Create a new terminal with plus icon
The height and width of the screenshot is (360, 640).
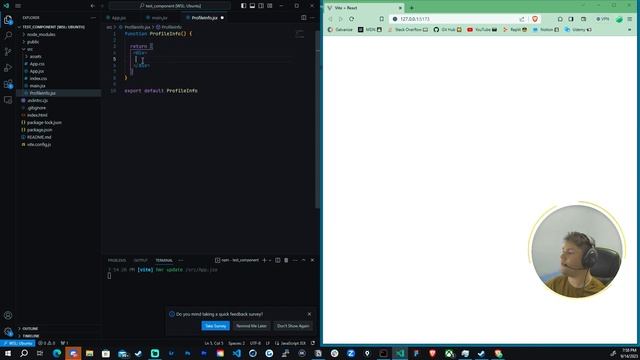tap(264, 260)
